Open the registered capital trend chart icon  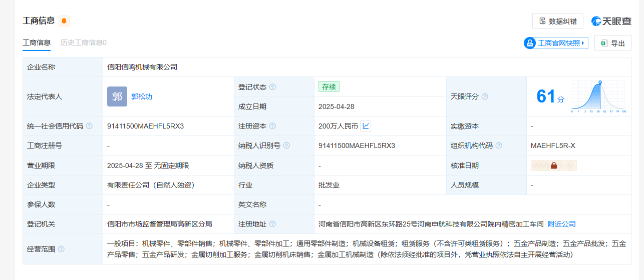tap(366, 126)
